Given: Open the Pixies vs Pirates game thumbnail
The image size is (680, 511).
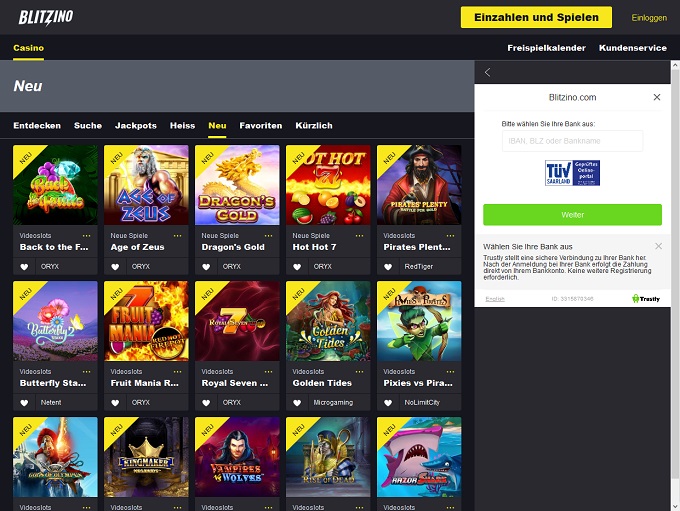Looking at the screenshot, I should [x=419, y=321].
